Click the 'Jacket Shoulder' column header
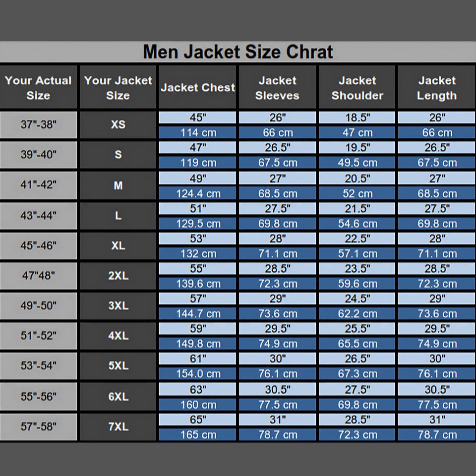This screenshot has width=476, height=476. tap(357, 88)
